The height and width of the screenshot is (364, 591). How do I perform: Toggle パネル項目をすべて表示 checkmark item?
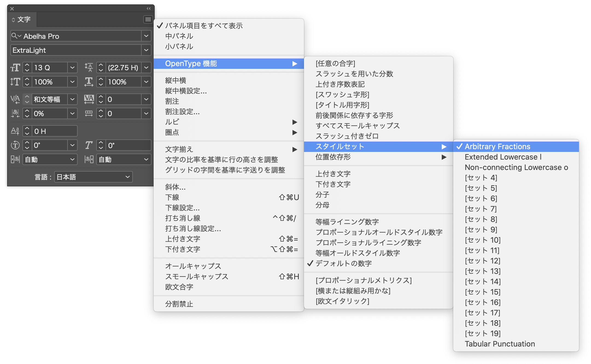click(x=204, y=26)
